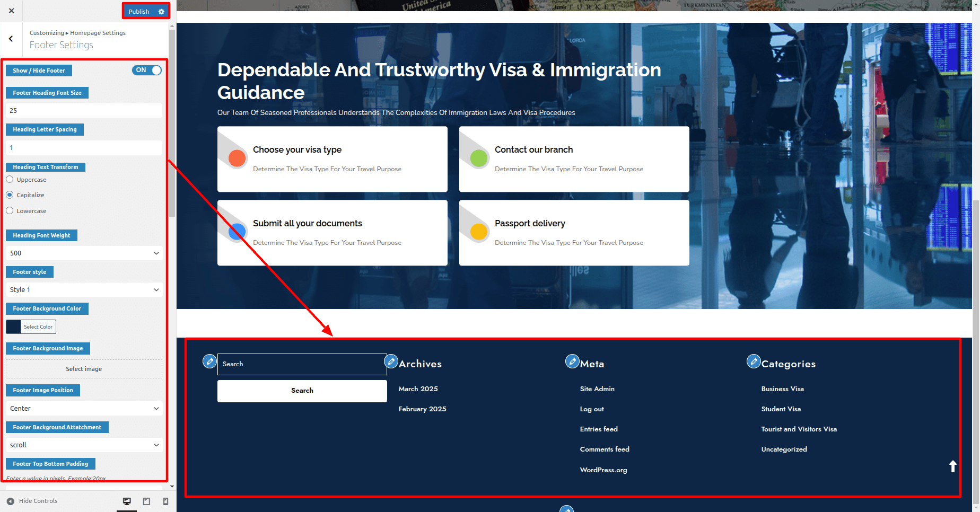Click the edit pencil beside Categories
The height and width of the screenshot is (512, 980).
[754, 361]
